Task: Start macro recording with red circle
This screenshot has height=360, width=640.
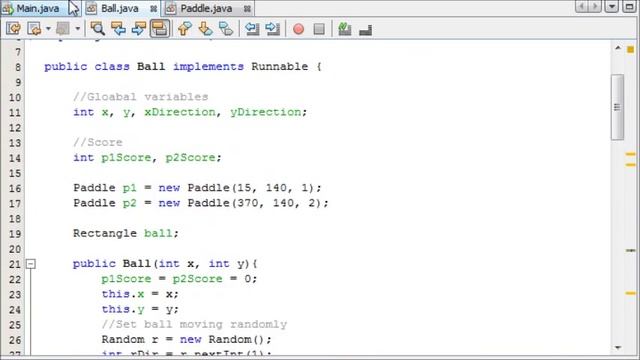Action: [298, 29]
